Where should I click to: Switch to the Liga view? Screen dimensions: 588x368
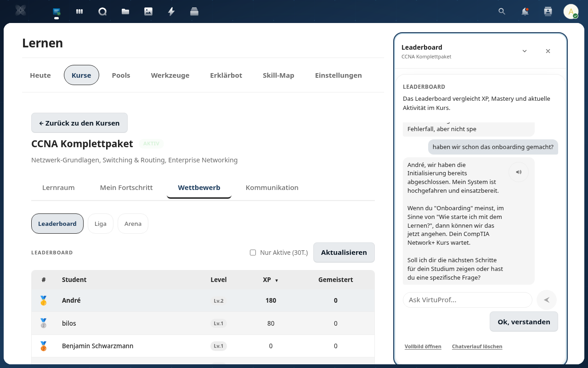click(100, 224)
